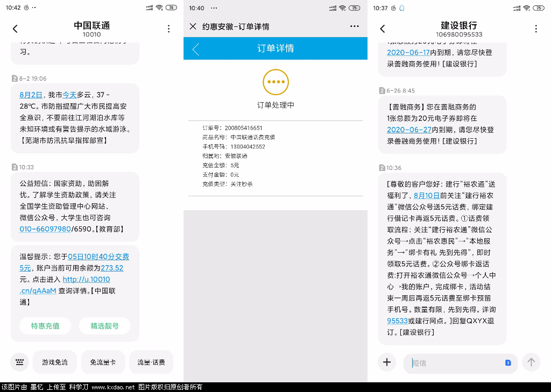Open the http://u.10010.cn/qAAaM link
The height and width of the screenshot is (392, 551).
pos(65,285)
